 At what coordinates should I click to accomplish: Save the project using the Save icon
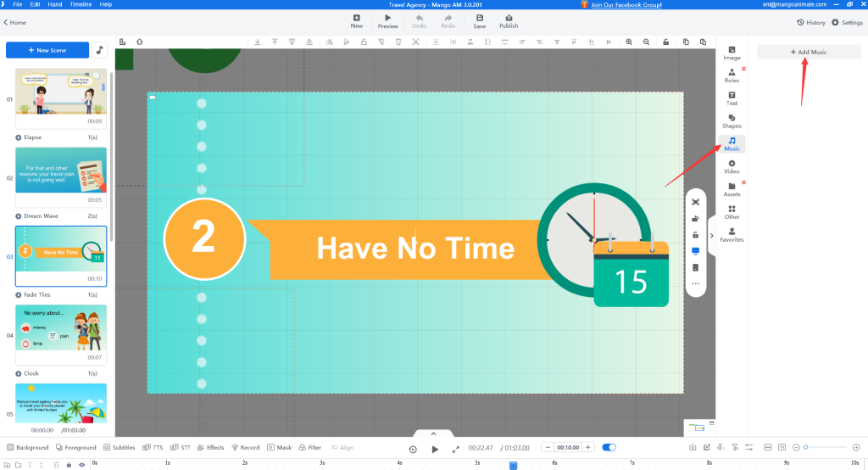click(x=480, y=21)
